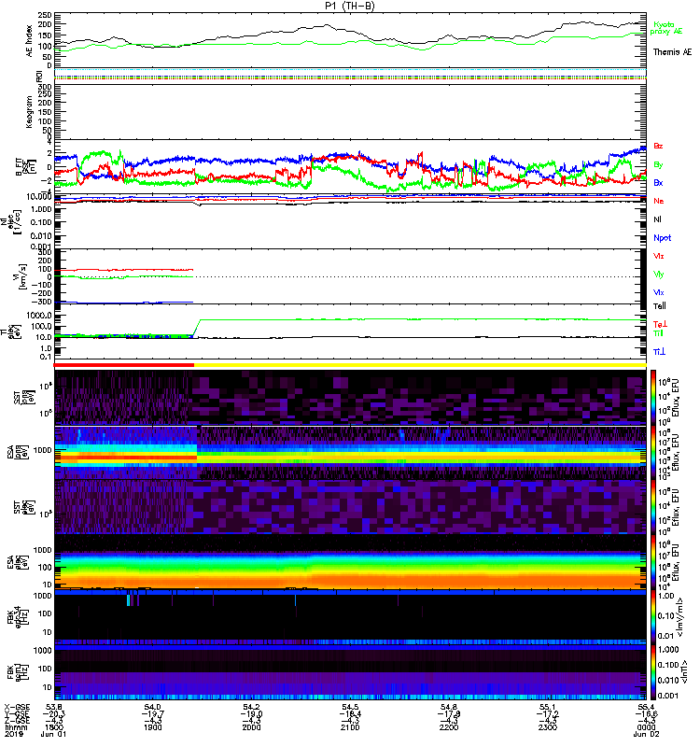Click the "X-GSE" row label
This screenshot has width=700, height=747.
[x=16, y=707]
